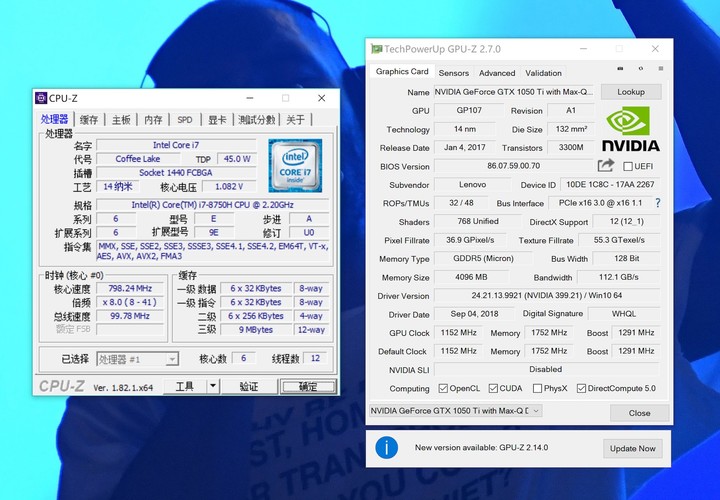Go to the 测试分数 tab
This screenshot has height=500, width=720.
[x=257, y=120]
